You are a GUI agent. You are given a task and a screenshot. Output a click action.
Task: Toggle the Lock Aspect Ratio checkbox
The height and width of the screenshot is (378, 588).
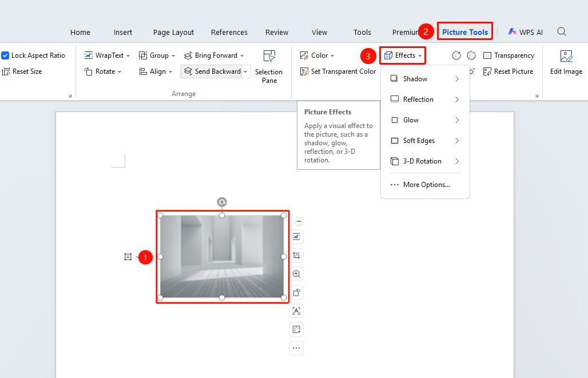coord(5,55)
